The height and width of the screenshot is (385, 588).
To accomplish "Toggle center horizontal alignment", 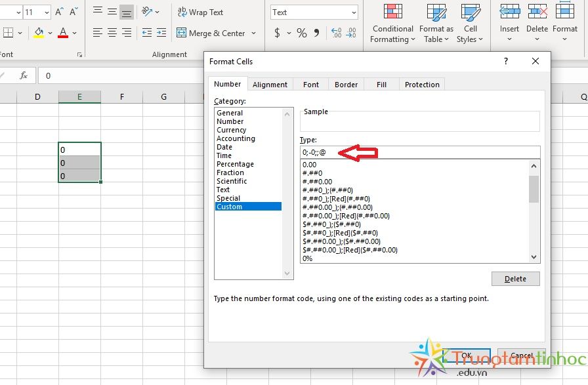I will (x=112, y=33).
